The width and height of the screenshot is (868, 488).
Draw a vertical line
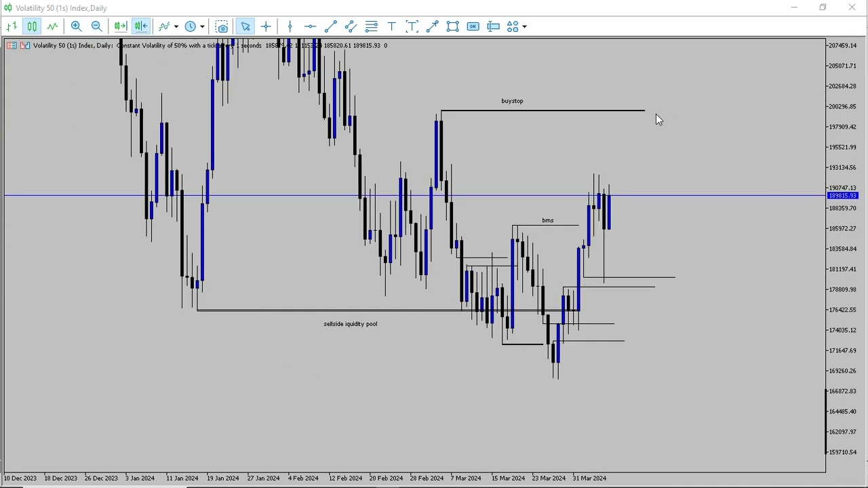(290, 26)
